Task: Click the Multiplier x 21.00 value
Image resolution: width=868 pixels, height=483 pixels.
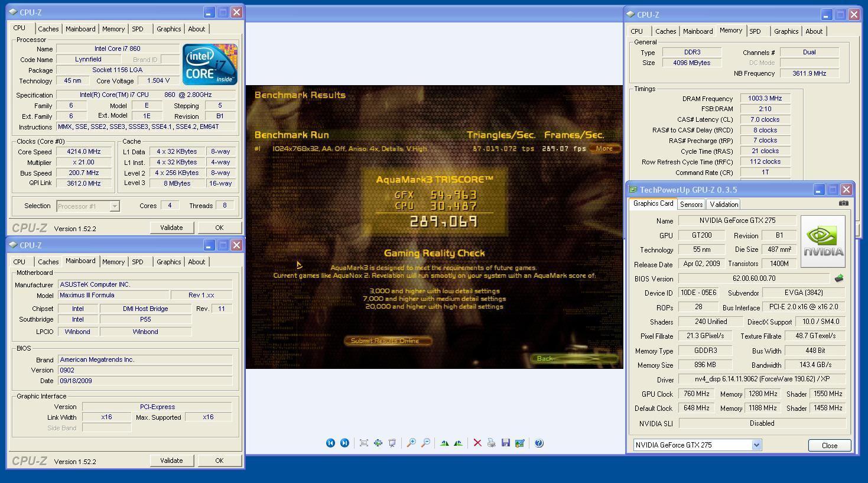Action: [84, 162]
